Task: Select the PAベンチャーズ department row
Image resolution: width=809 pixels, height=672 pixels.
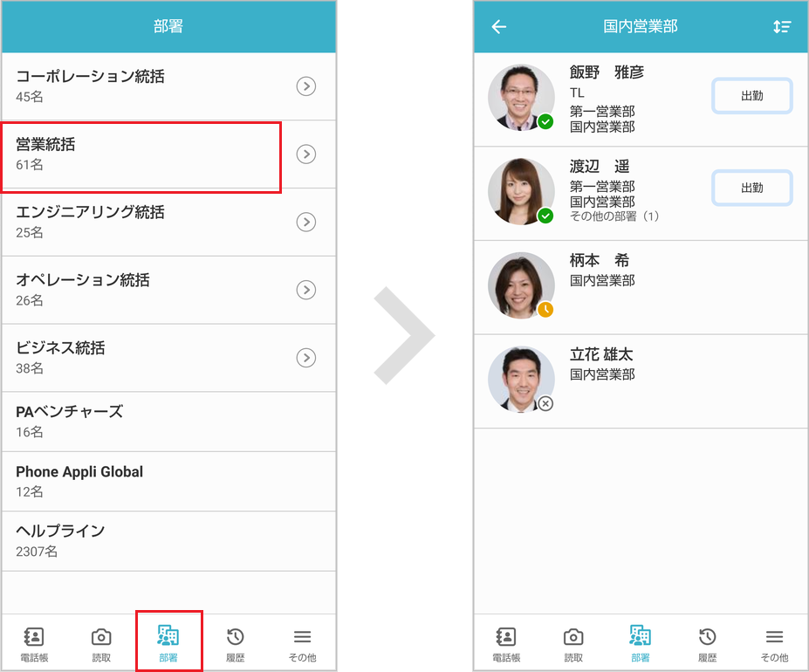Action: pos(168,422)
